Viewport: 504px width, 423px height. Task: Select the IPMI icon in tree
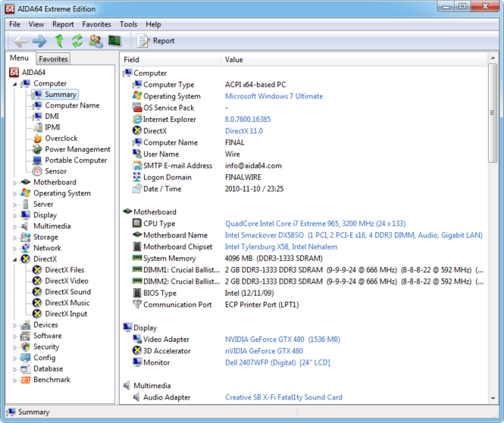point(38,127)
